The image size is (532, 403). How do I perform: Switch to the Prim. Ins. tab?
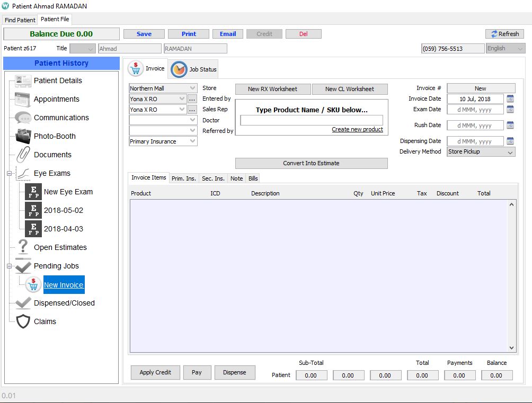tap(183, 178)
